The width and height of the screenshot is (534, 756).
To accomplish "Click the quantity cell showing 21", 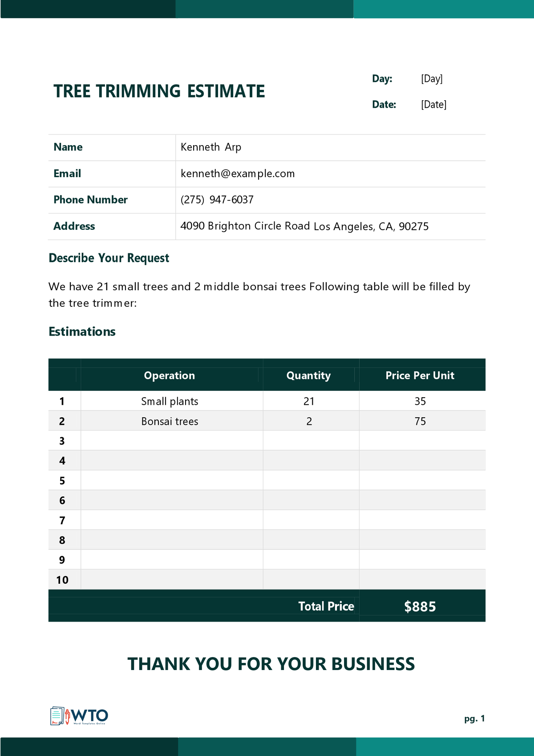I will click(309, 401).
